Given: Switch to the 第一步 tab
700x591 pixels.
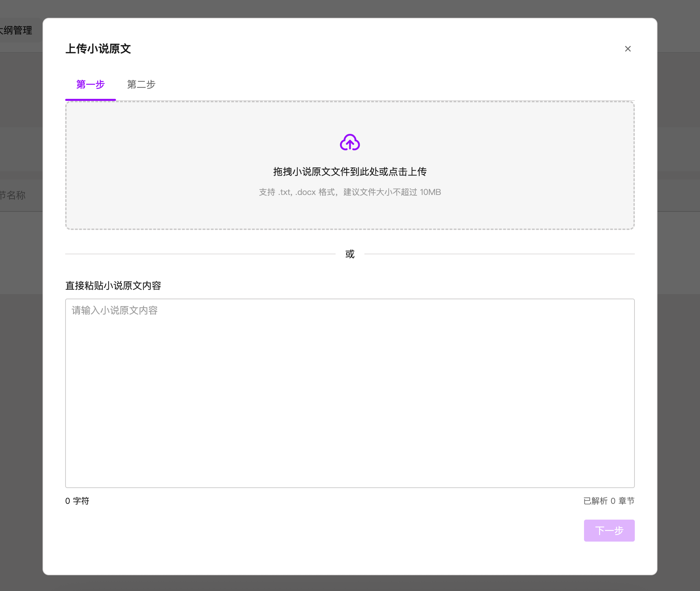Looking at the screenshot, I should tap(90, 84).
